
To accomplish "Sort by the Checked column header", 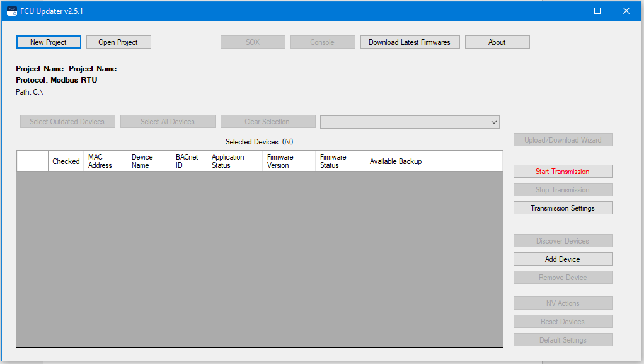I will tap(66, 161).
